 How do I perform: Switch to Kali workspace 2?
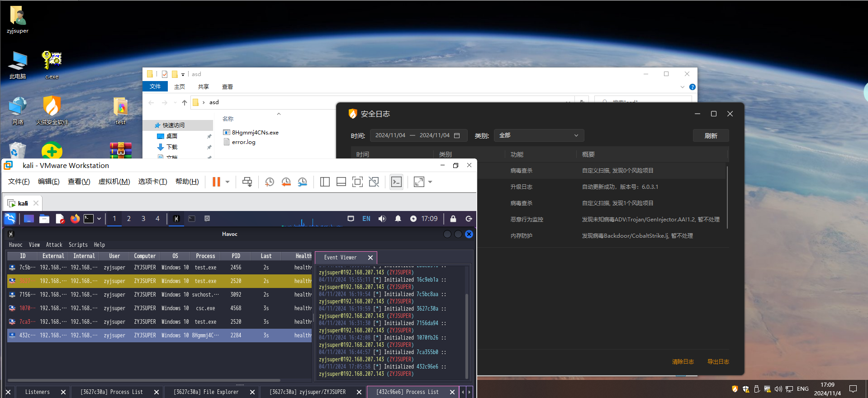tap(129, 219)
